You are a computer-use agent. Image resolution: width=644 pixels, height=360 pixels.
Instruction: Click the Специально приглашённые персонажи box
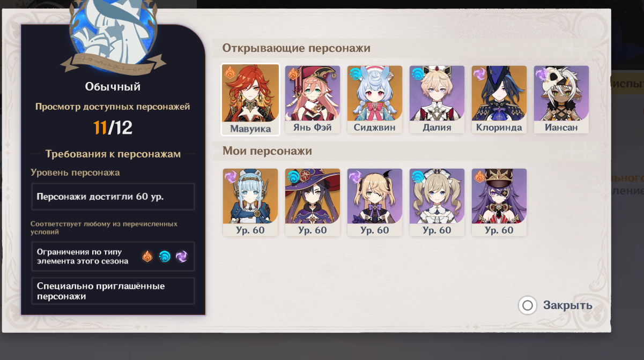tap(113, 291)
